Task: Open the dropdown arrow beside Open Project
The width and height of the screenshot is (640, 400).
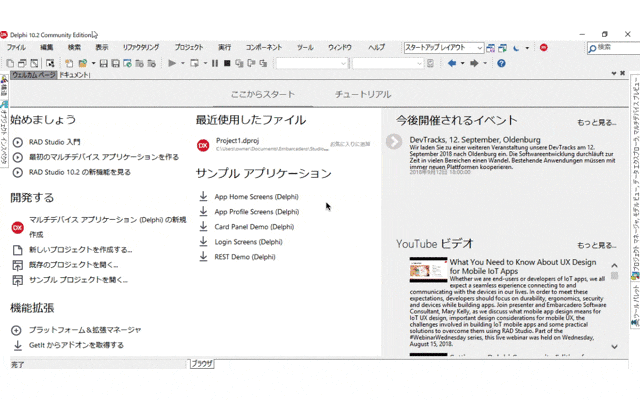Action: (x=93, y=63)
